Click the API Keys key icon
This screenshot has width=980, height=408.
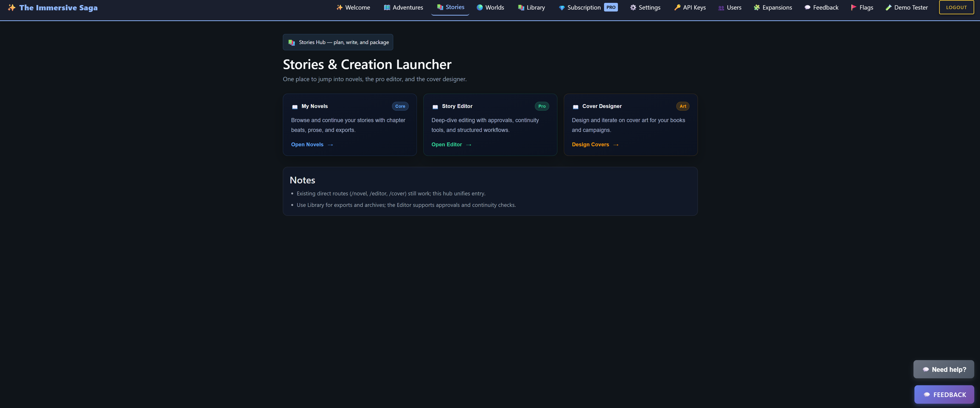point(677,8)
